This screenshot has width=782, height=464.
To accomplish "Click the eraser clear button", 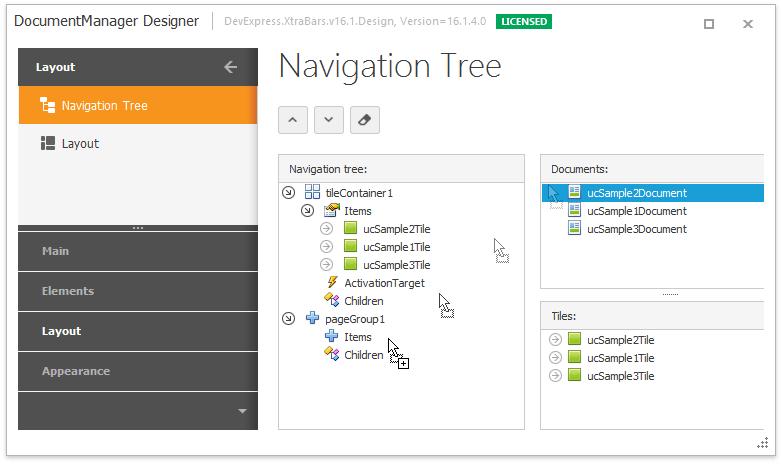I will click(x=365, y=120).
